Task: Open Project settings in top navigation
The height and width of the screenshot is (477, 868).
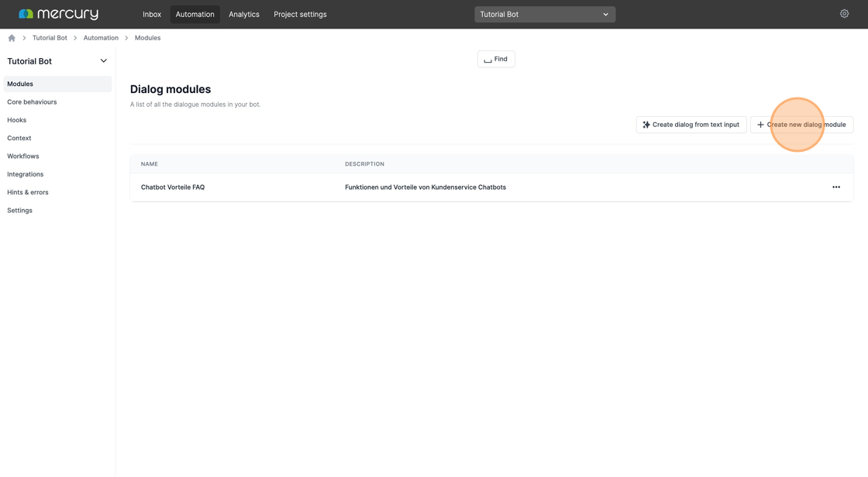Action: click(300, 14)
